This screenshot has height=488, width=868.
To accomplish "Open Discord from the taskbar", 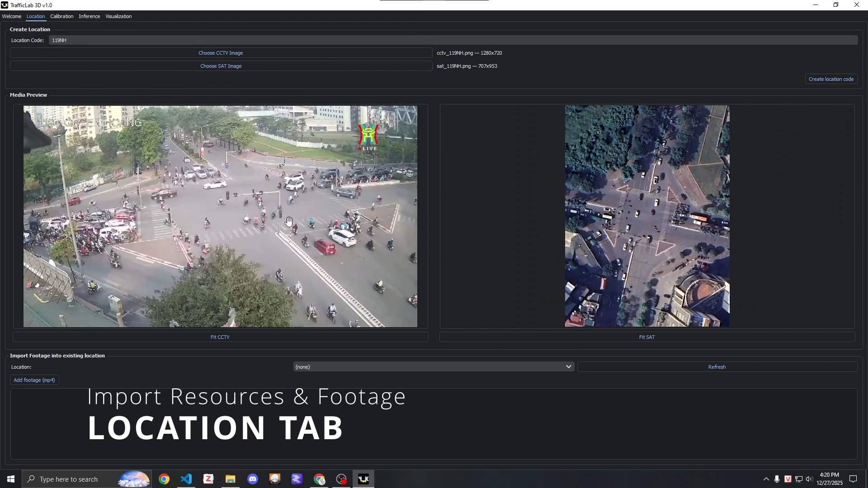I will 252,479.
